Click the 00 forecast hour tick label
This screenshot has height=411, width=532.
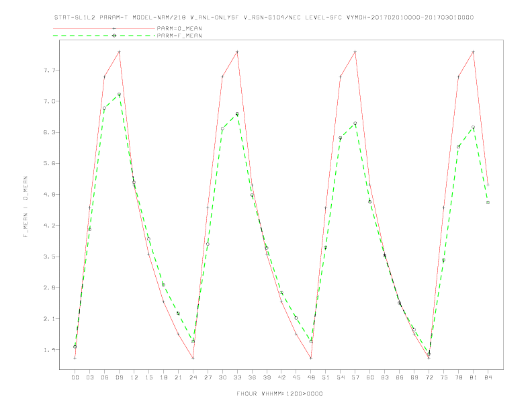coord(75,377)
